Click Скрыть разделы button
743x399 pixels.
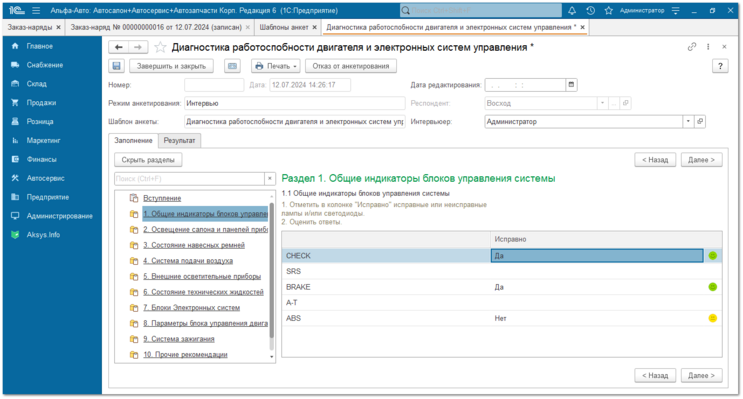(148, 160)
